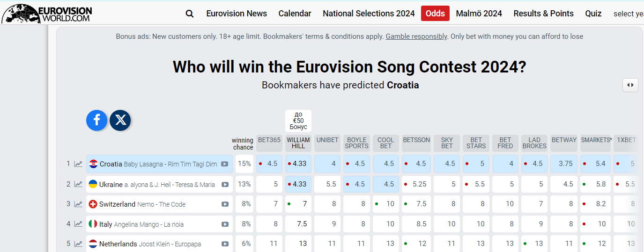644x252 pixels.
Task: Play Croatia Baby Lasagna video icon
Action: pos(225,164)
